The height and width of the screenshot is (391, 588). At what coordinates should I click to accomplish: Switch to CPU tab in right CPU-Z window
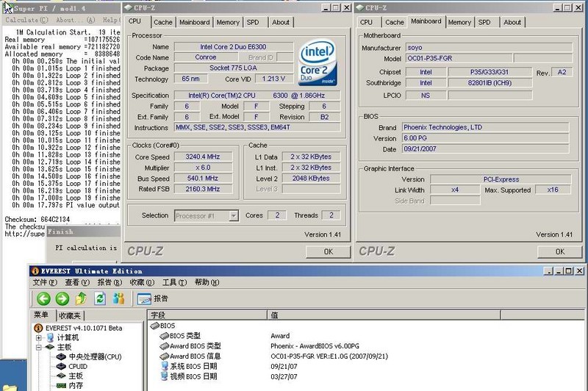tap(366, 22)
